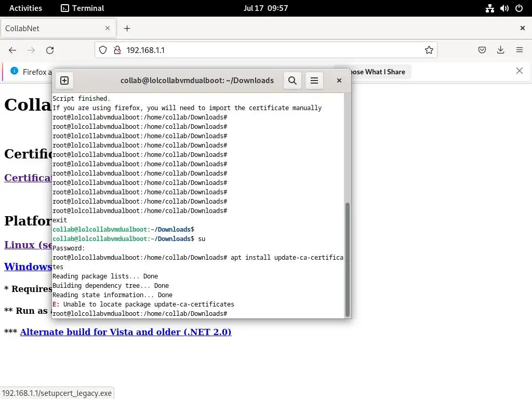This screenshot has width=532, height=399.
Task: Open a new terminal tab with the plus icon
Action: click(64, 81)
